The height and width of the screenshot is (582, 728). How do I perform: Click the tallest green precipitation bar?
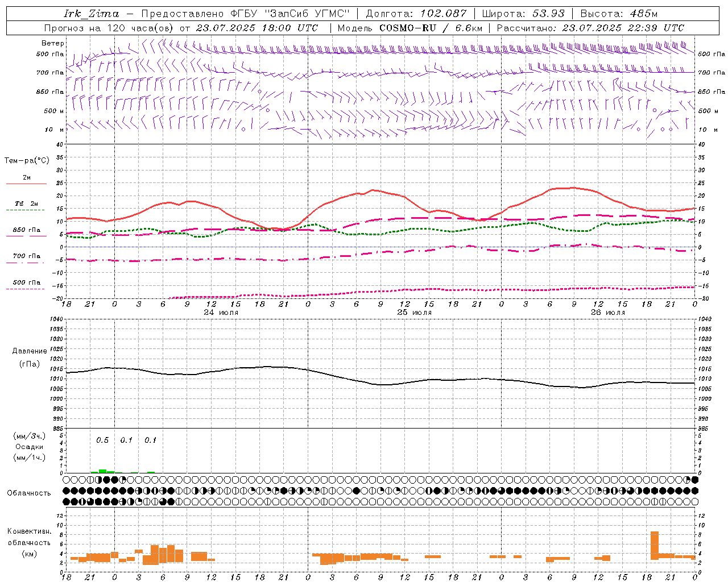coord(102,471)
